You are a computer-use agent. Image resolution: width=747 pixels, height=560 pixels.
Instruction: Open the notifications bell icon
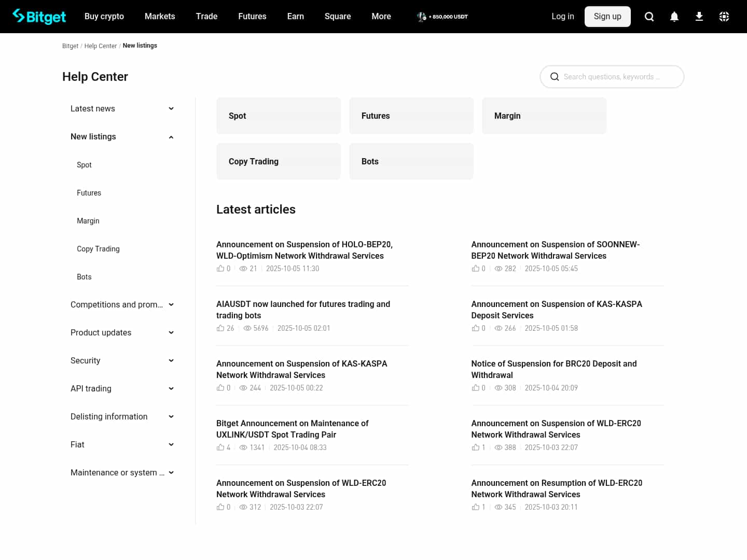pos(674,17)
